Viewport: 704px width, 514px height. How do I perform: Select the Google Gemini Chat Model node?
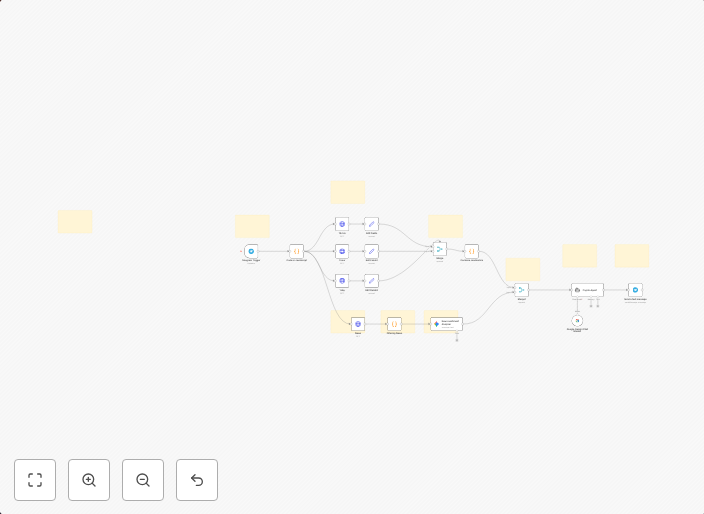pos(577,321)
